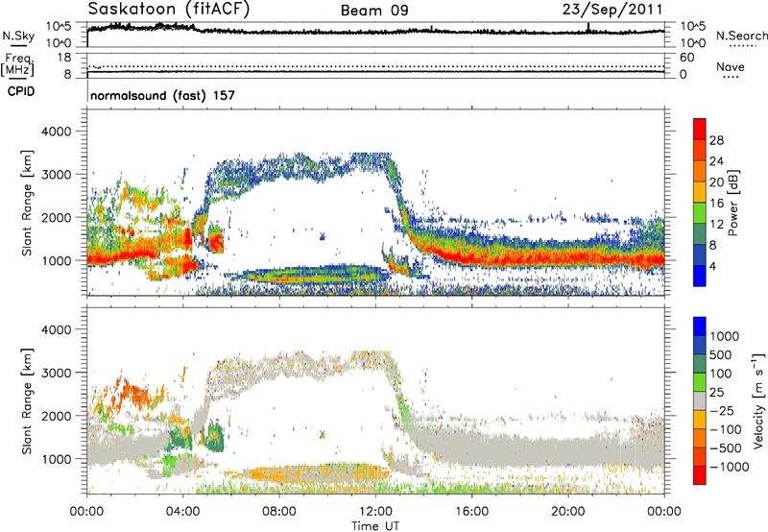Click the "4000" tick of the power panel
This screenshot has width=768, height=532.
(x=56, y=132)
